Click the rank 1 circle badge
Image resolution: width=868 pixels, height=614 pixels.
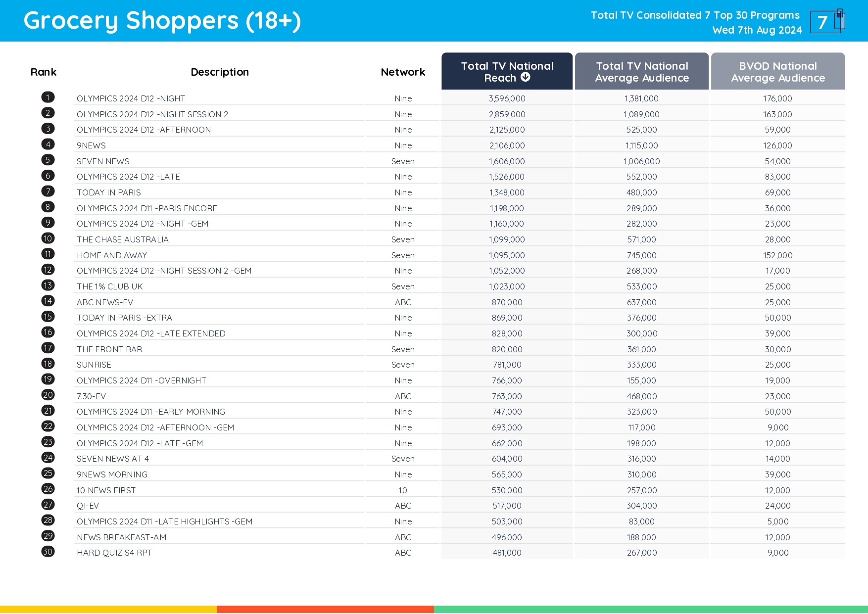(x=48, y=97)
